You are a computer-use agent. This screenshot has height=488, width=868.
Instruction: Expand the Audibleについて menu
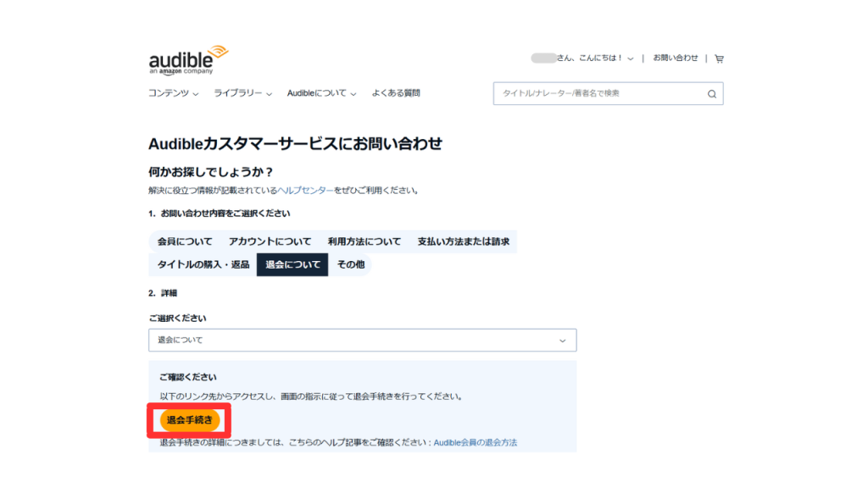(321, 93)
